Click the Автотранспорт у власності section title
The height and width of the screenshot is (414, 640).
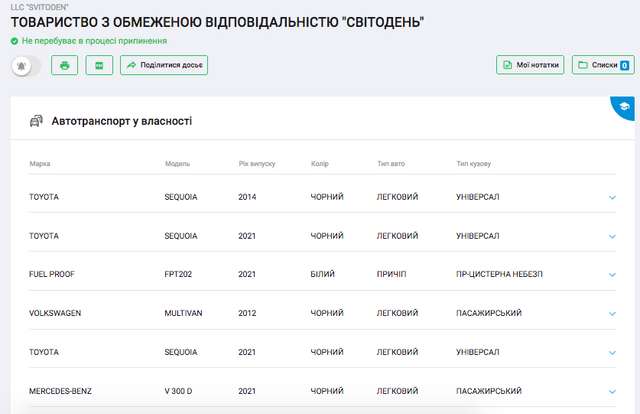click(121, 121)
